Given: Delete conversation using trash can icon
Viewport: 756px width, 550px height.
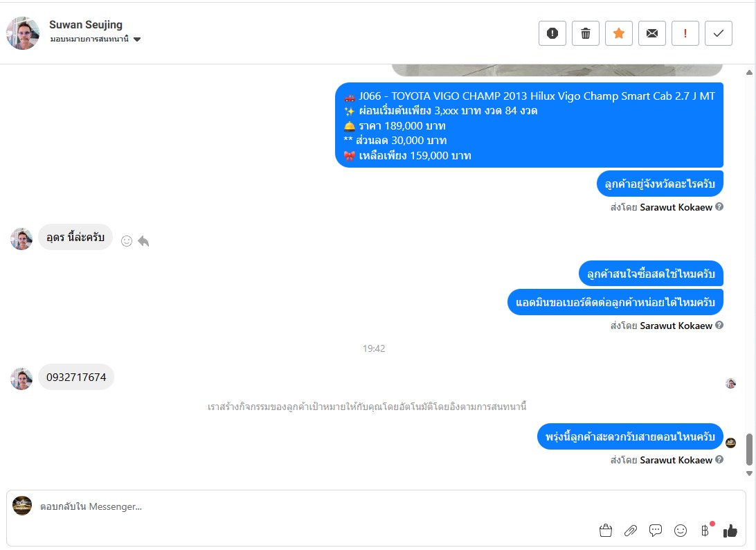Looking at the screenshot, I should pyautogui.click(x=585, y=33).
